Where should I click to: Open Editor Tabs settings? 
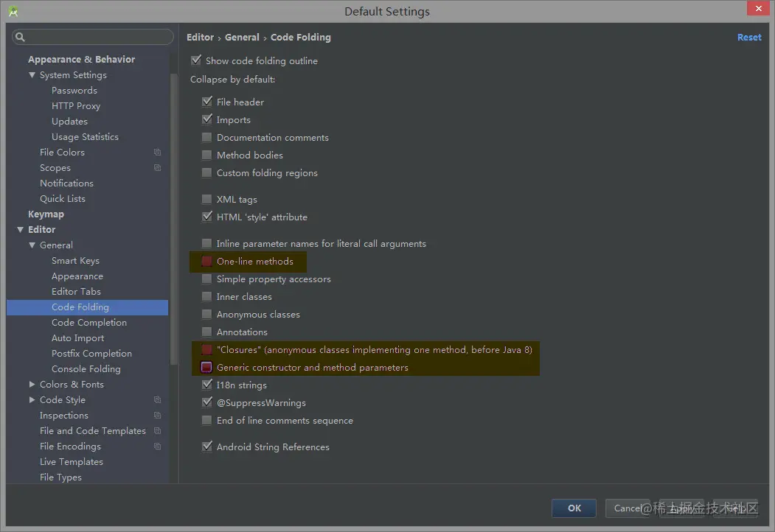[x=76, y=292]
